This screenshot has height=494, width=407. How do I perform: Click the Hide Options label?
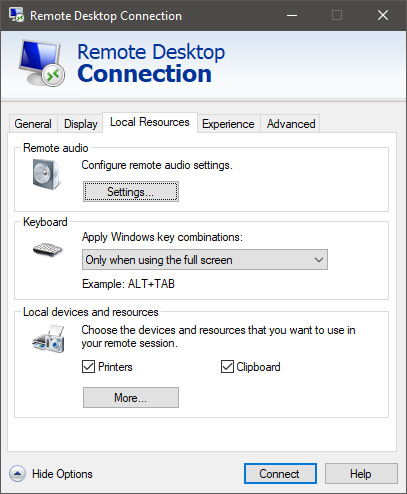[62, 474]
